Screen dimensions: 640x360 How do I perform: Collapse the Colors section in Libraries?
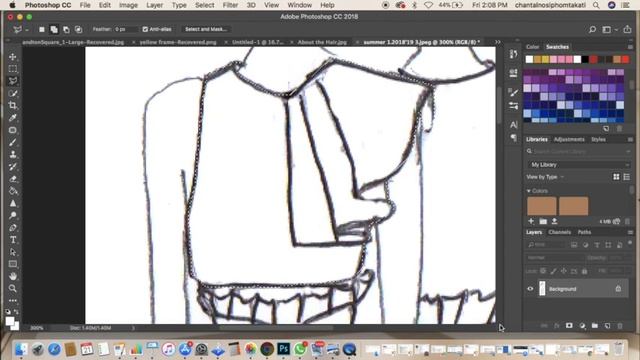click(529, 191)
